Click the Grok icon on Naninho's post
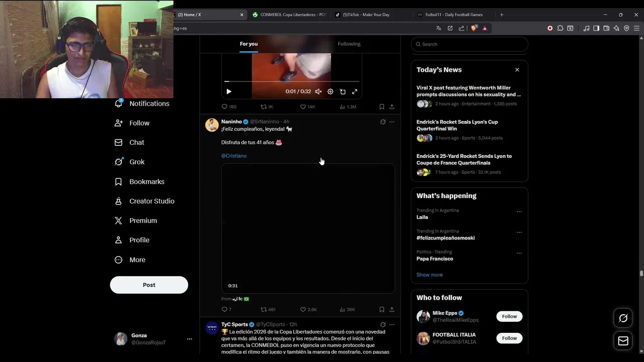Screen dimensions: 644x362 click(x=383, y=122)
